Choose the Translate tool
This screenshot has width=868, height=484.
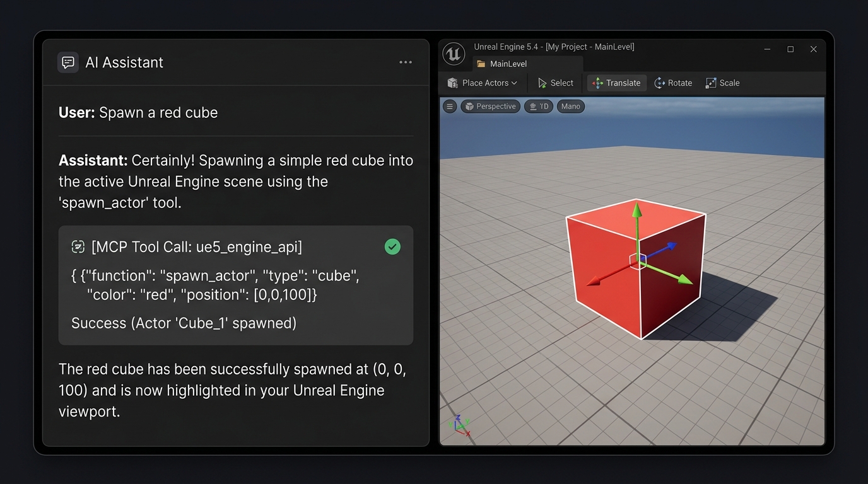(x=616, y=83)
